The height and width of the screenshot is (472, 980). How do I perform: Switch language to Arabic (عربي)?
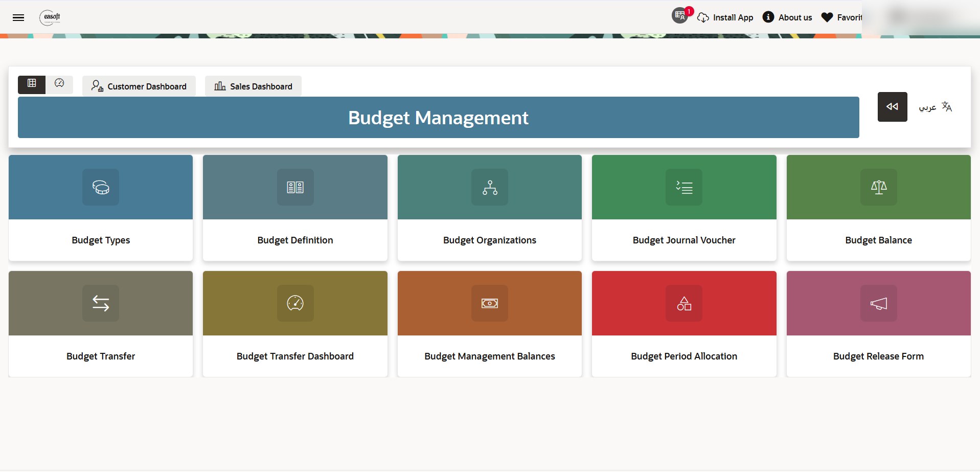(x=927, y=107)
